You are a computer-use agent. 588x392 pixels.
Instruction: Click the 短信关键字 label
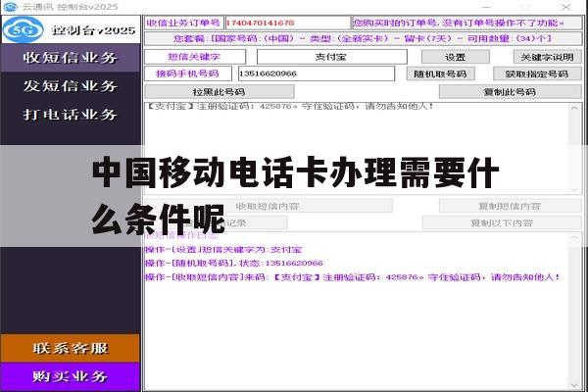pos(195,57)
